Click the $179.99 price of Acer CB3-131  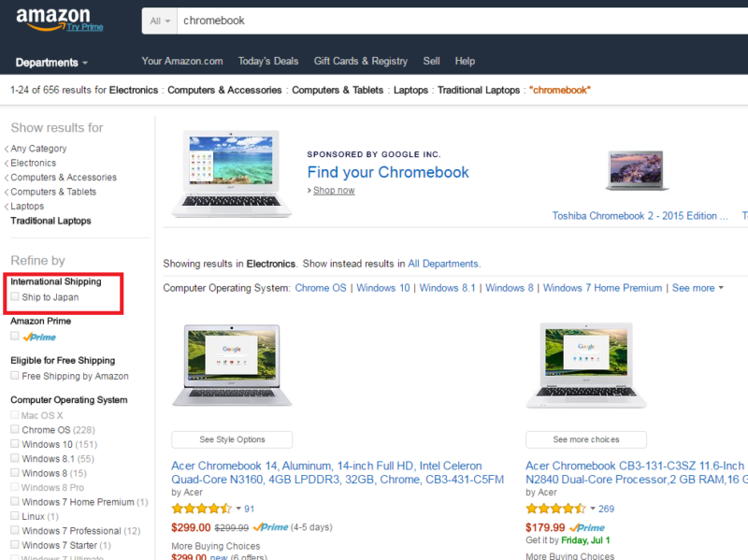point(545,527)
